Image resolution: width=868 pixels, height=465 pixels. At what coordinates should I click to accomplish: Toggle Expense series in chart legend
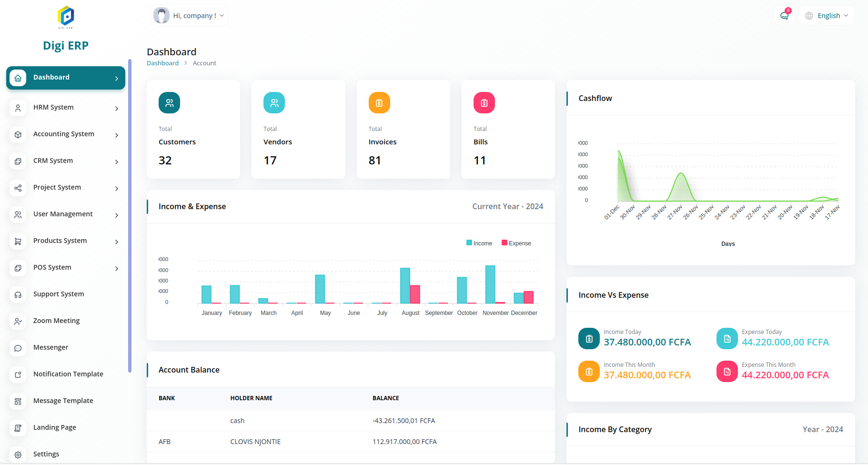pos(516,243)
